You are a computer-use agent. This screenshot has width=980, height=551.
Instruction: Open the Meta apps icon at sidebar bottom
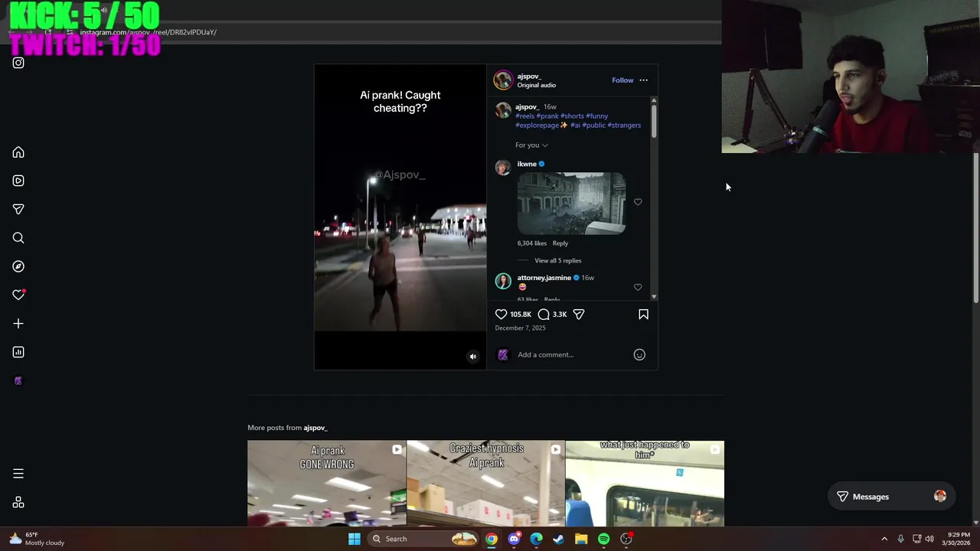pos(18,503)
